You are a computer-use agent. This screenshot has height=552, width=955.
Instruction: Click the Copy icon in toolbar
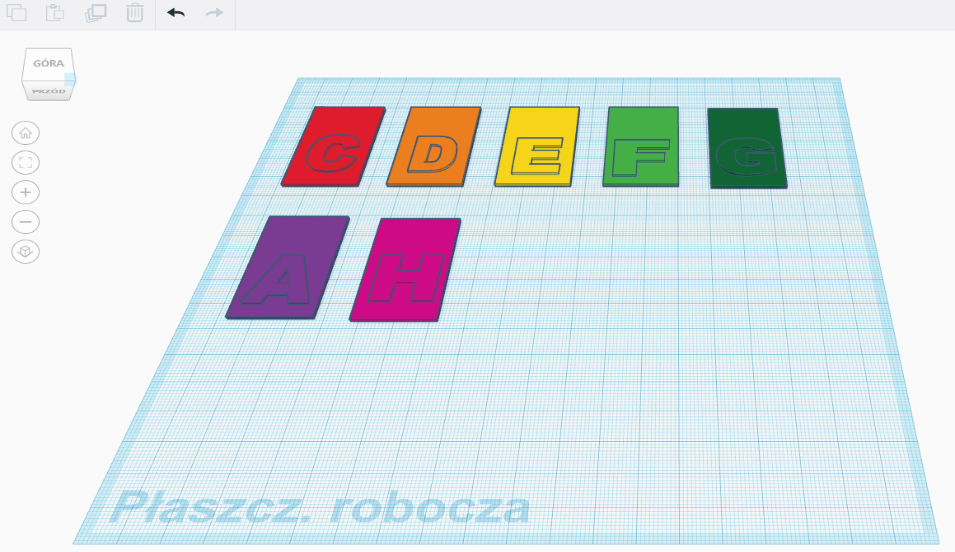[x=16, y=13]
